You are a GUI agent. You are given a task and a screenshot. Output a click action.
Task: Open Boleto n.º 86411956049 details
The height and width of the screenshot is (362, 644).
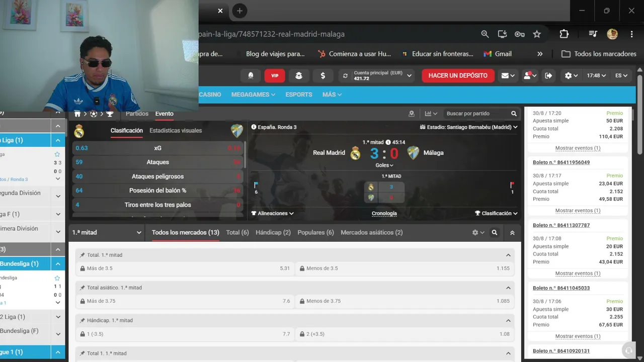coord(561,162)
